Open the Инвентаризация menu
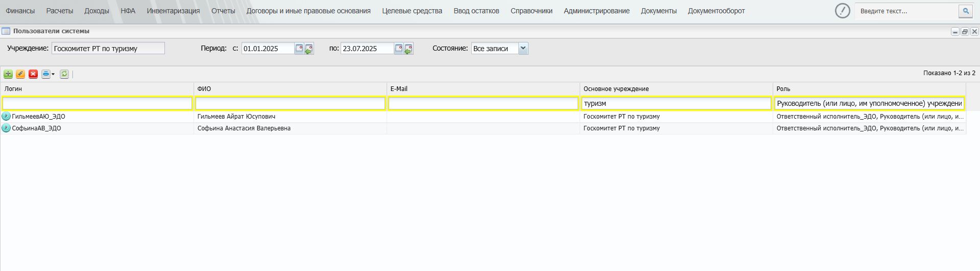980x271 pixels. (174, 11)
